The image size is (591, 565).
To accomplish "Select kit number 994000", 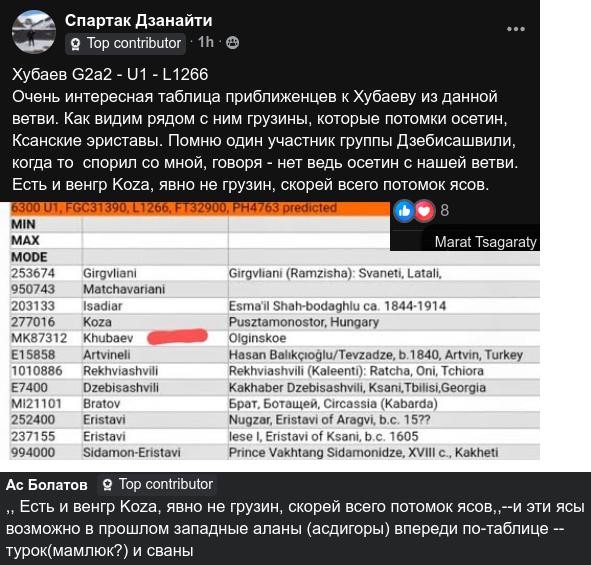I will (x=33, y=452).
